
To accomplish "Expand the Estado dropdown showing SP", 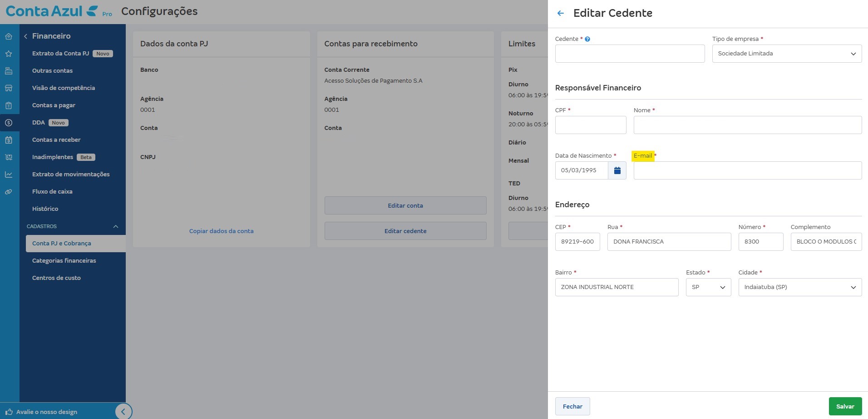I will [708, 287].
